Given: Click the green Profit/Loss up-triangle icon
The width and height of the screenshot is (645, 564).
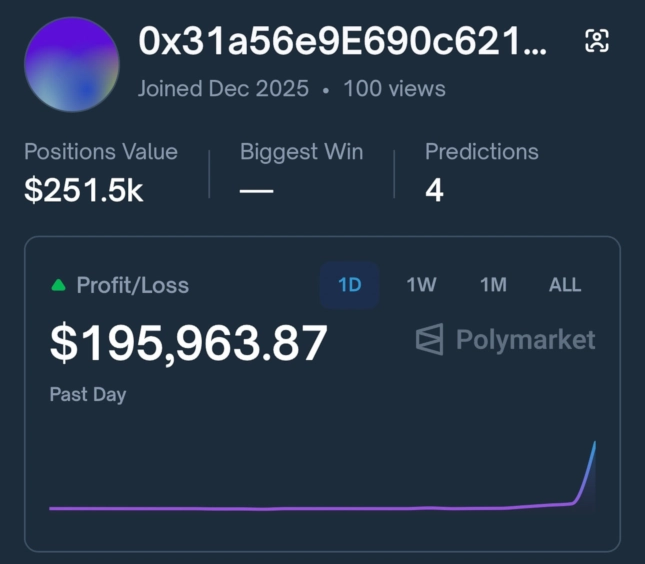Looking at the screenshot, I should [58, 285].
